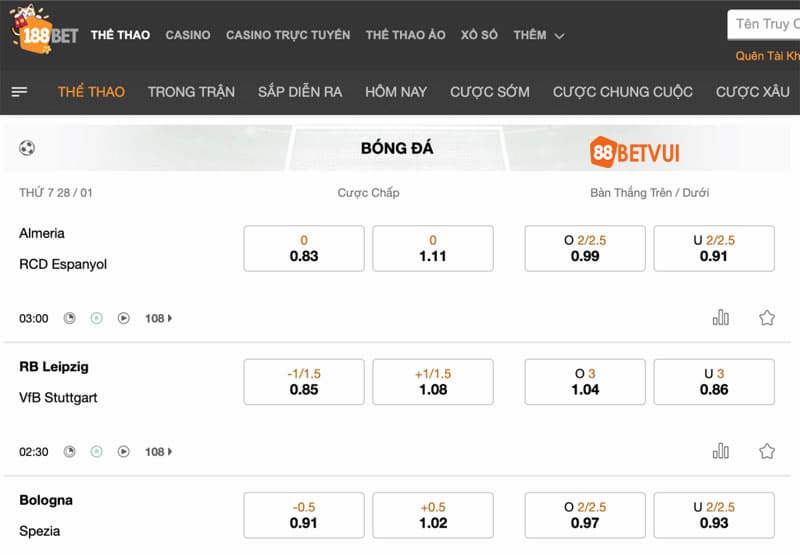Switch to CƯỢC CHUNG CUỘC tab
The image size is (800, 555).
tap(623, 92)
